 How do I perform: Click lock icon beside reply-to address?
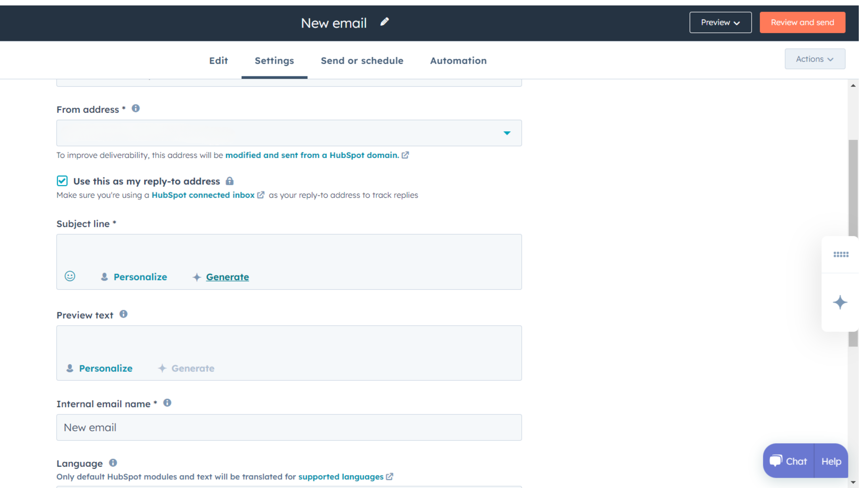tap(229, 181)
